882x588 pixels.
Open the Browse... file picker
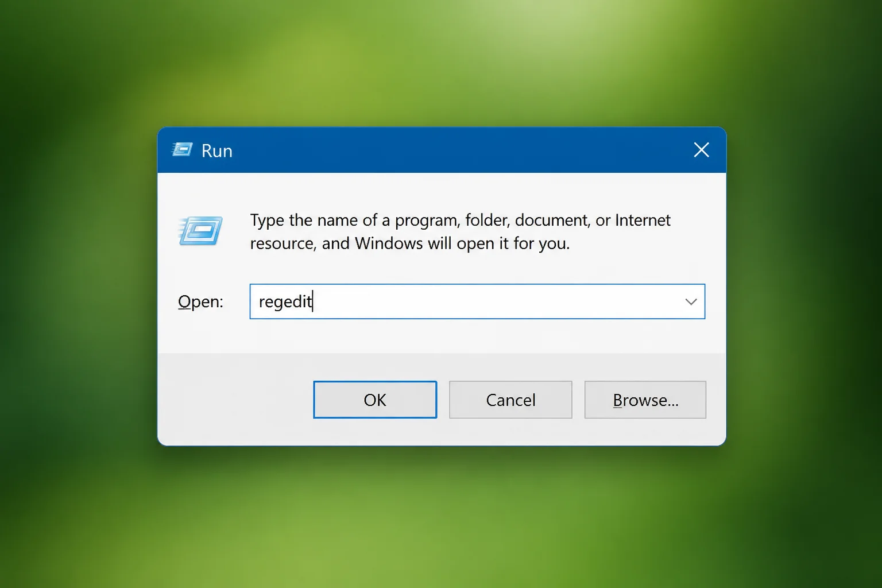click(645, 400)
